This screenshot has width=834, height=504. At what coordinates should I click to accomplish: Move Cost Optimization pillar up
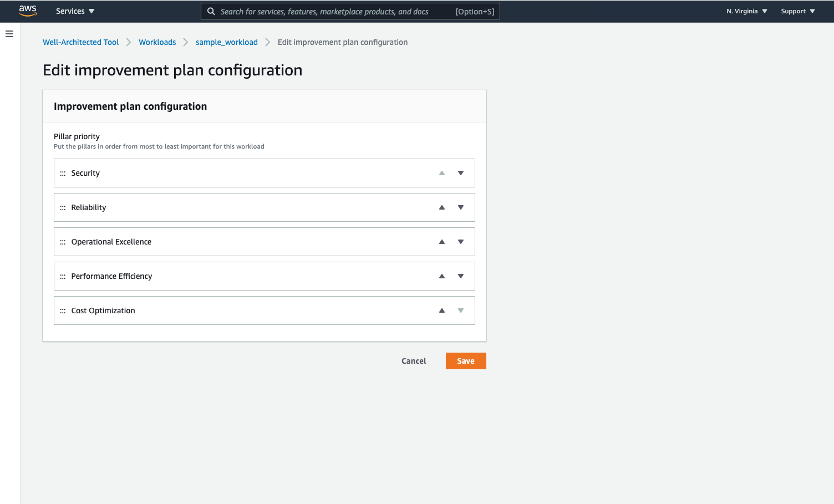point(442,310)
